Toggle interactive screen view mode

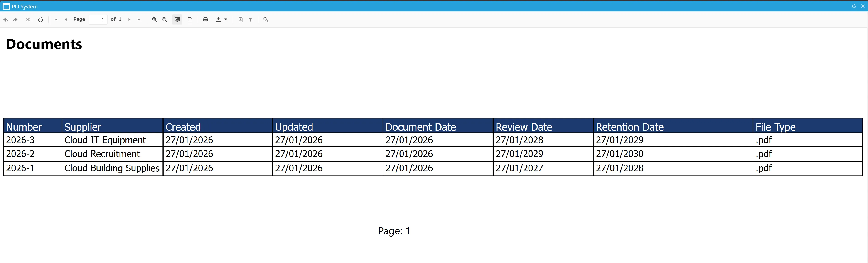click(x=177, y=20)
